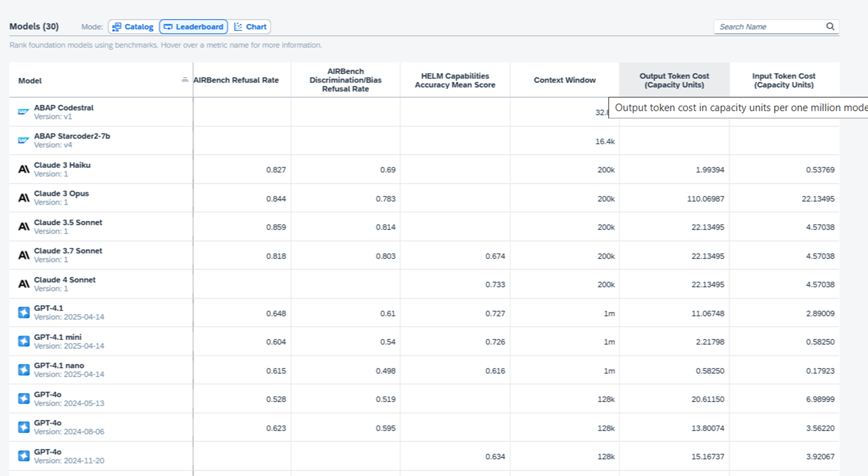Screen dimensions: 868x476
Task: Click GPT-4.1 mini output cost 2.21798
Action: tap(710, 342)
